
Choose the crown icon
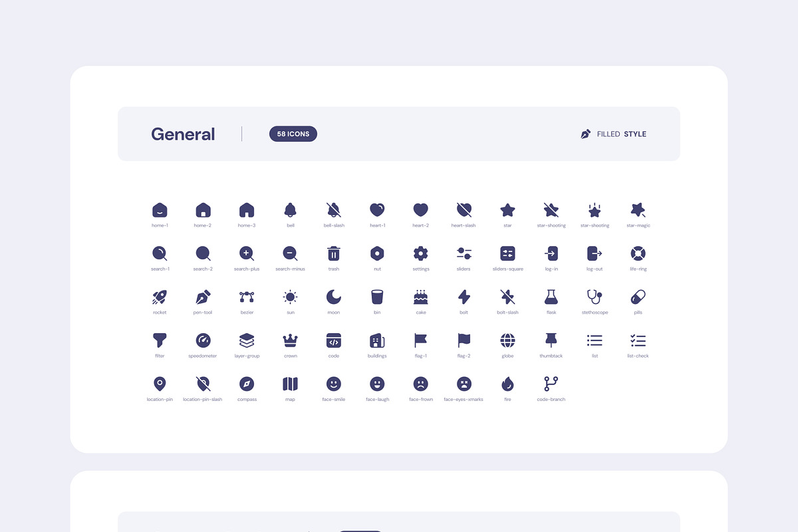[x=290, y=340]
